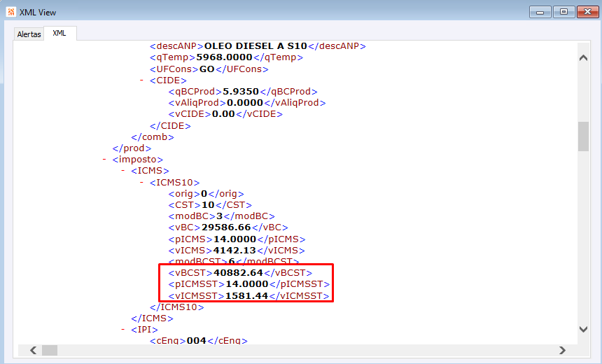Screen dimensions: 602x364
Task: Click the pICMS value 14.0000
Action: [x=234, y=239]
